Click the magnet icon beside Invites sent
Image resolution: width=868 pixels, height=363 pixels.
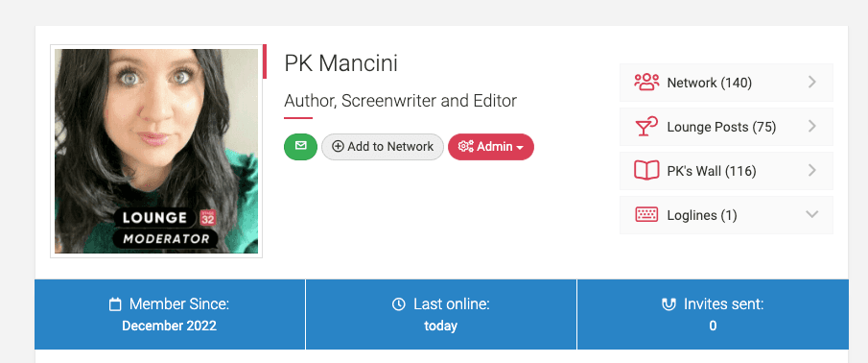[x=669, y=304]
